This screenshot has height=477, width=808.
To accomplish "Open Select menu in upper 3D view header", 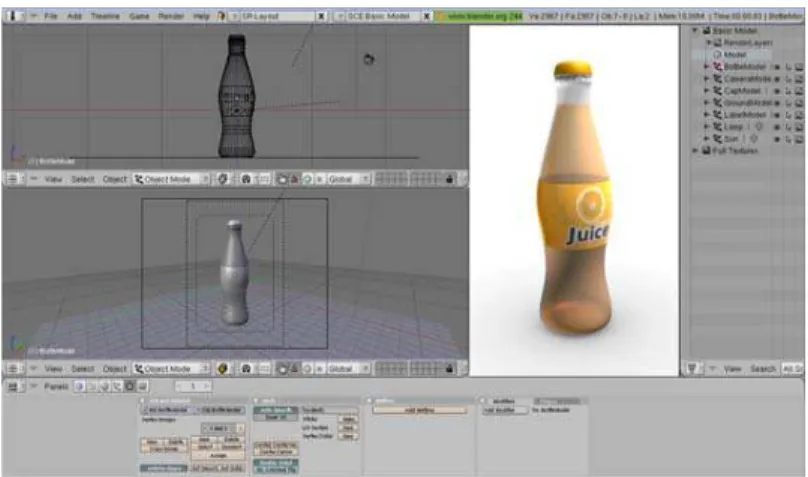I will 82,179.
